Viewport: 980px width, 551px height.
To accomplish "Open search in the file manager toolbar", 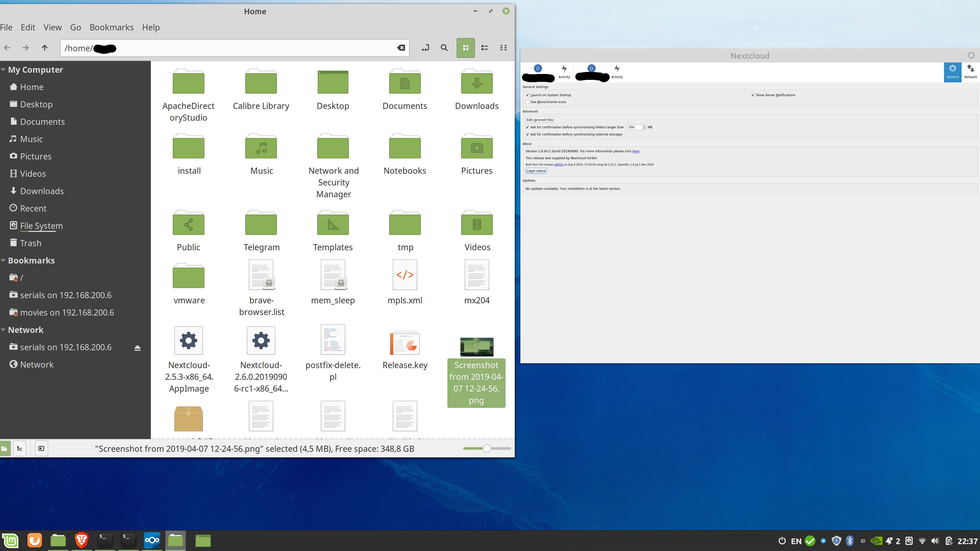I will 444,48.
